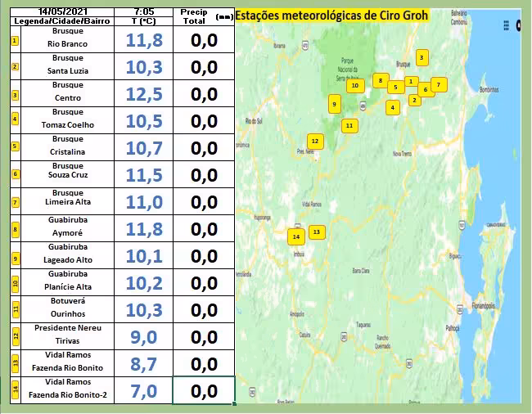
Task: Click map marker 11 for Botuverá
Action: [x=349, y=126]
